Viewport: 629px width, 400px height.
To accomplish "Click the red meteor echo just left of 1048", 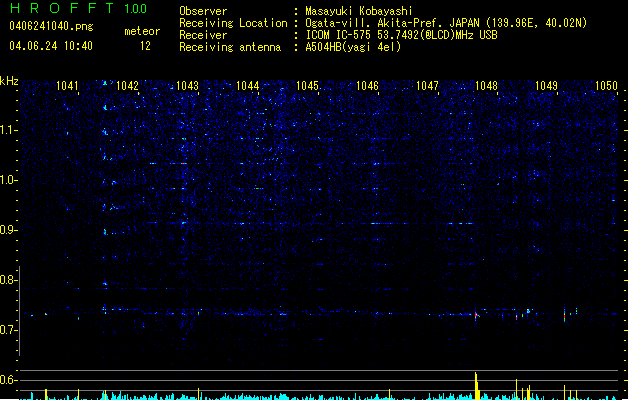I will (x=476, y=315).
